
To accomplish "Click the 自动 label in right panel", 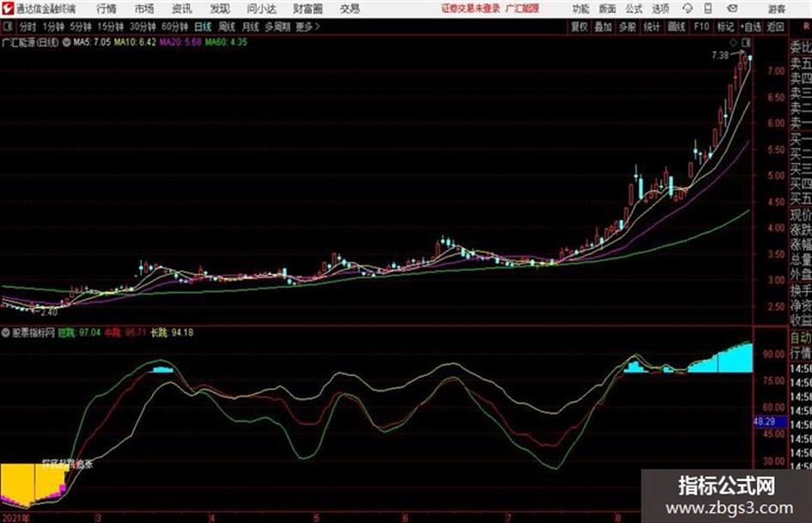I will coord(801,338).
